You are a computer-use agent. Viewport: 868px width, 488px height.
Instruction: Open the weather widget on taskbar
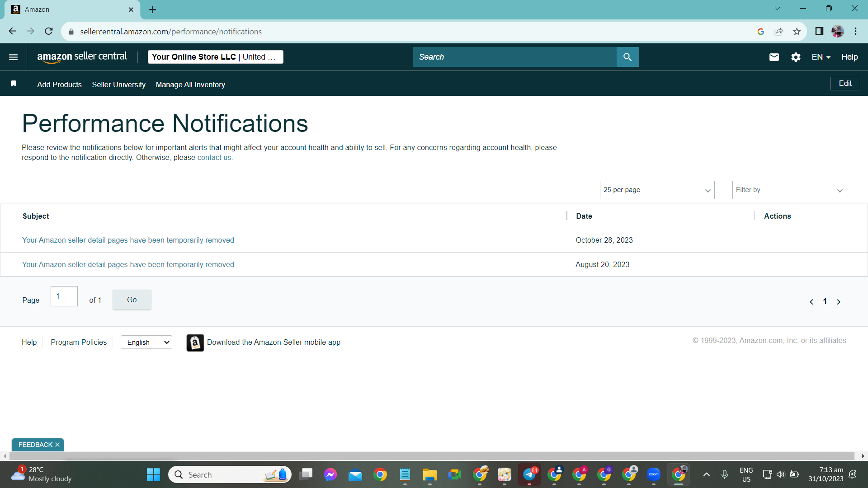[42, 474]
